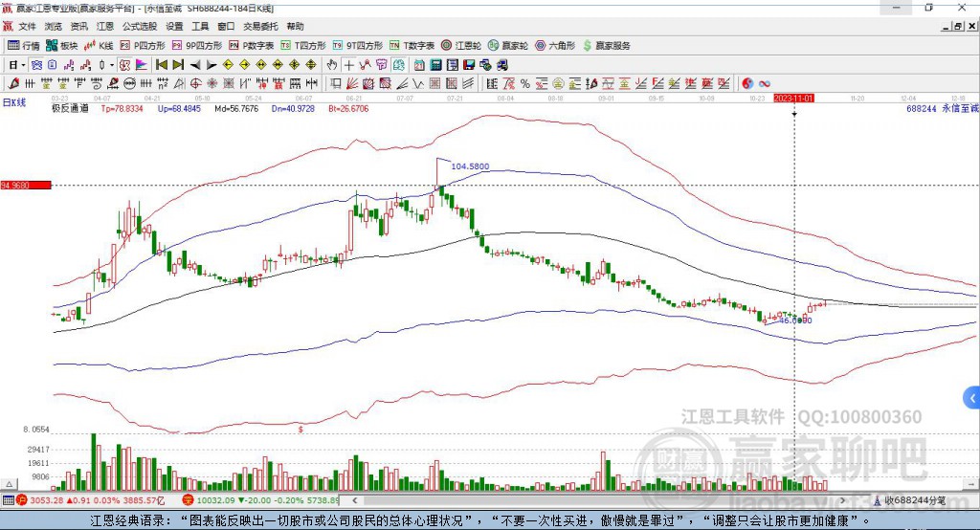The width and height of the screenshot is (980, 530).
Task: Click the calendar icon showing 21
Action: [419, 65]
